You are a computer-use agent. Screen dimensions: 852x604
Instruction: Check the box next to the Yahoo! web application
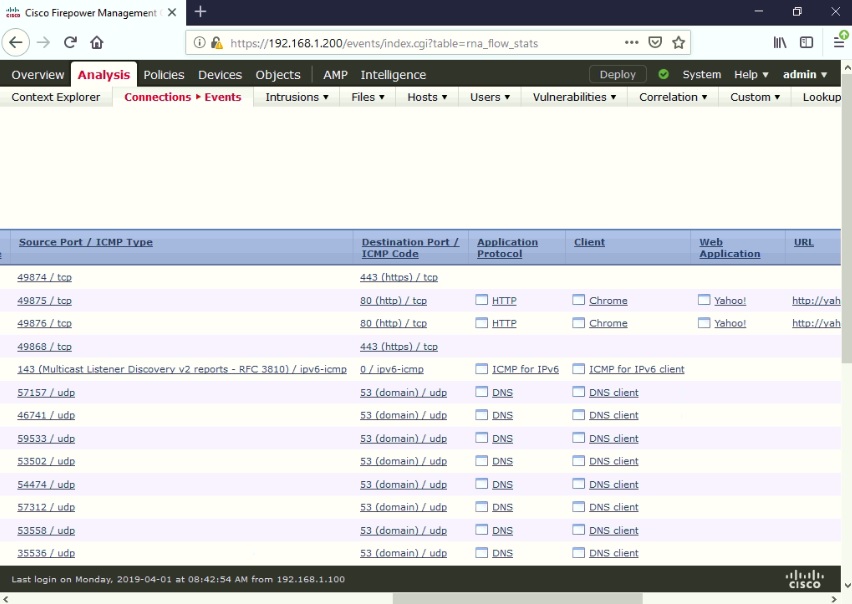(703, 300)
